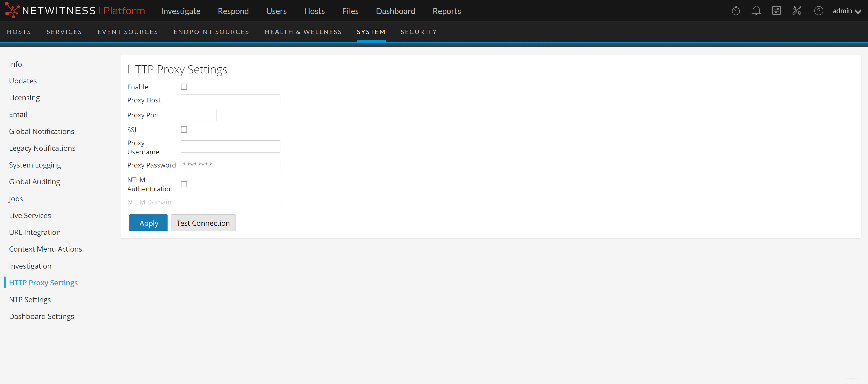Viewport: 868px width, 384px height.
Task: Switch to the Security tab
Action: coord(418,32)
